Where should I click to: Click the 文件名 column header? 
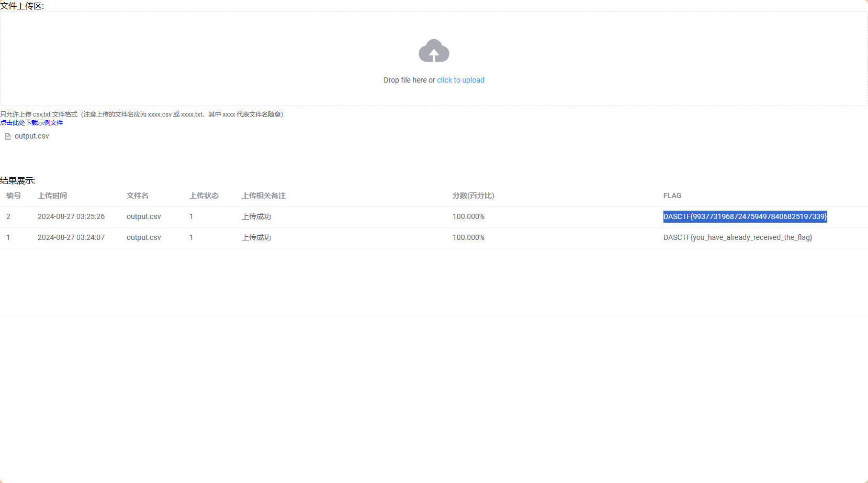[x=138, y=195]
